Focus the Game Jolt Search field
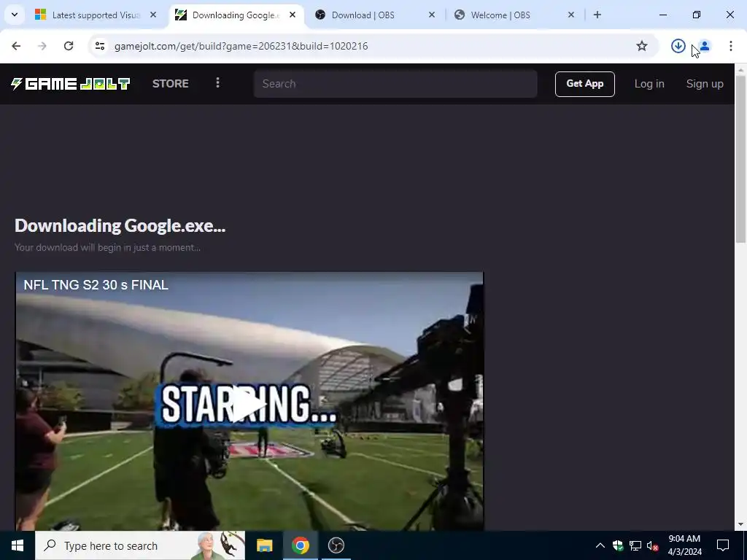747x560 pixels. [395, 84]
